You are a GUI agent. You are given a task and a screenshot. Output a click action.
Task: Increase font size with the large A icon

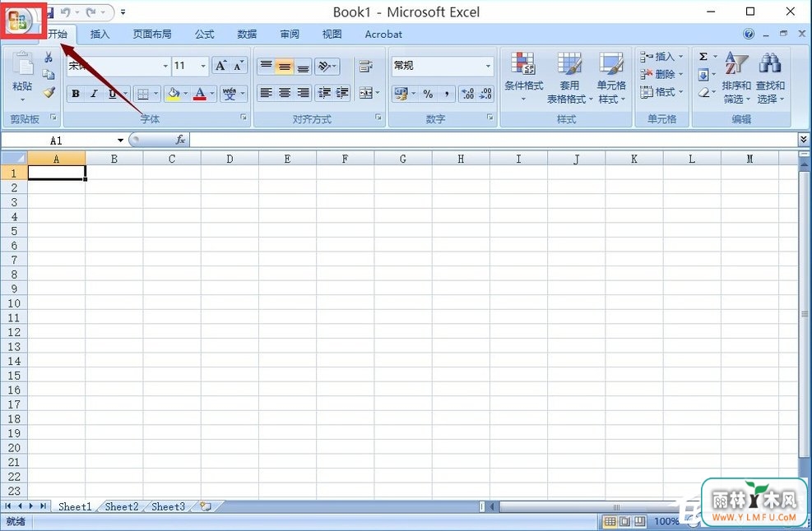point(220,66)
